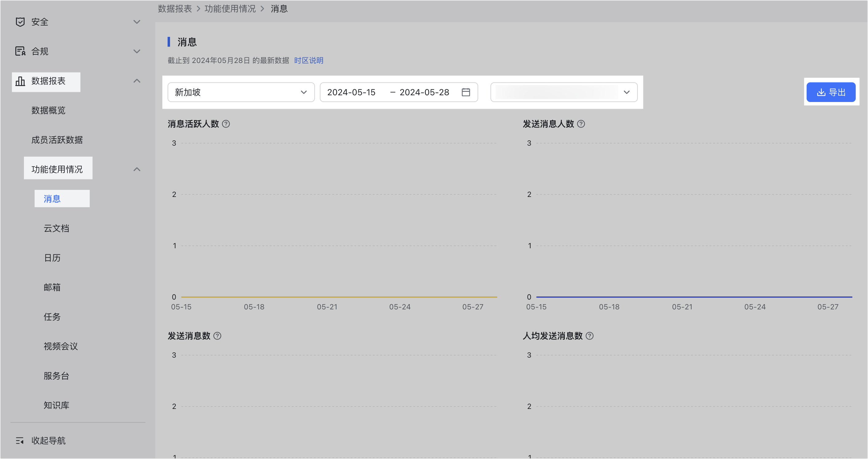868x459 pixels.
Task: Click the 功能使用情况 menu label
Action: (57, 169)
